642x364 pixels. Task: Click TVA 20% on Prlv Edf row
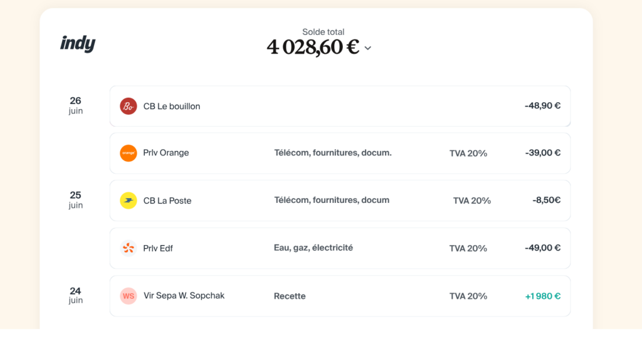pyautogui.click(x=468, y=249)
